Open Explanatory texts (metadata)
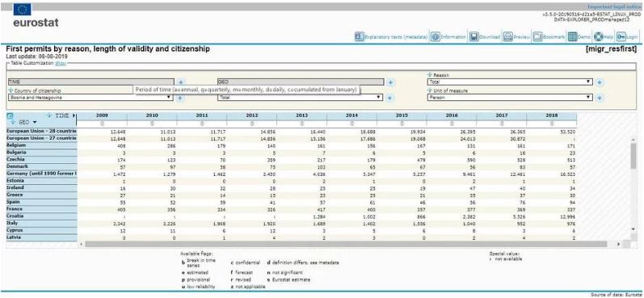 pyautogui.click(x=391, y=36)
